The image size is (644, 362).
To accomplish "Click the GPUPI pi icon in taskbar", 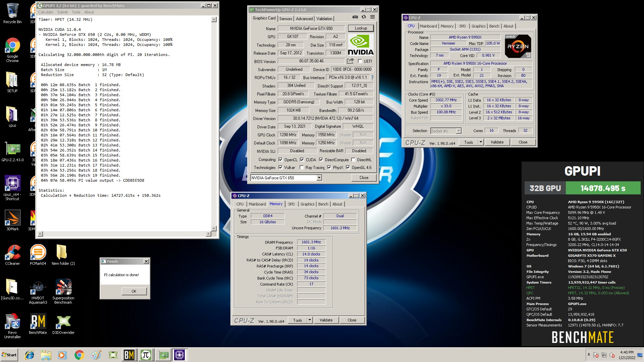I will (x=146, y=355).
